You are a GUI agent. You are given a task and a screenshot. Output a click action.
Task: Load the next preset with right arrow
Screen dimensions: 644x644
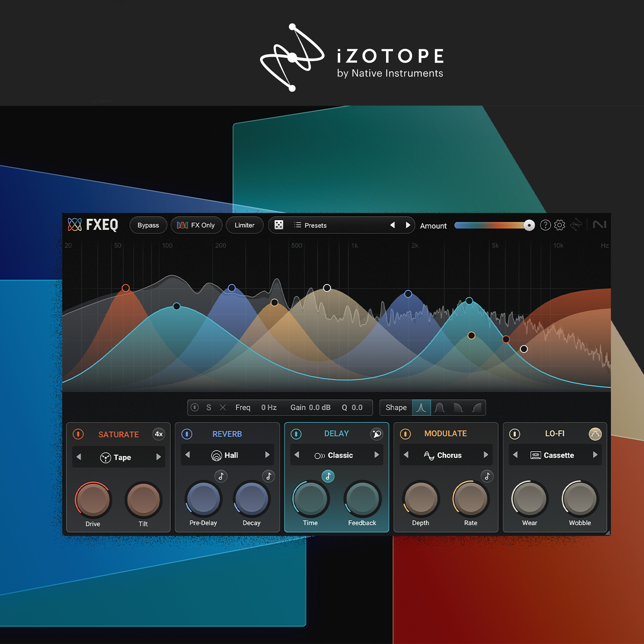point(408,225)
